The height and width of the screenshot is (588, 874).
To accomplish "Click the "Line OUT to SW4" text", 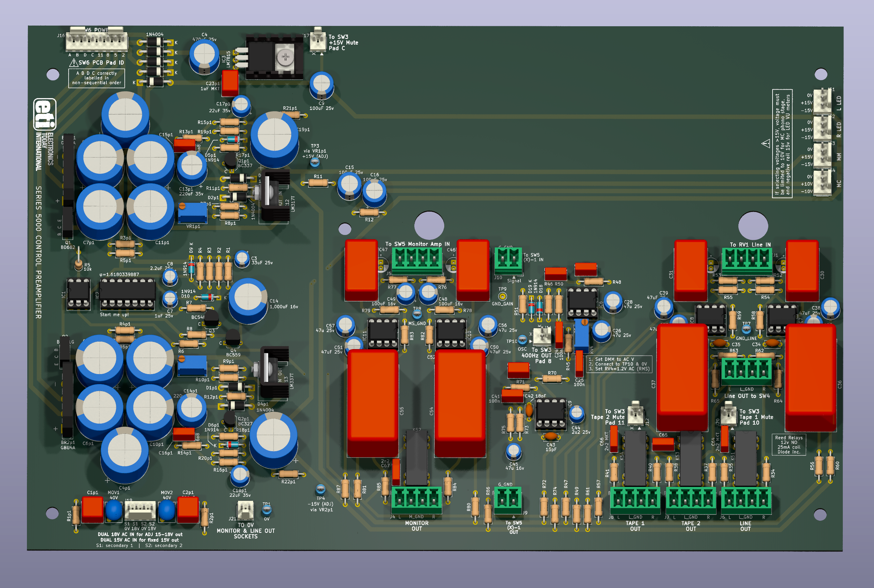I will (747, 396).
